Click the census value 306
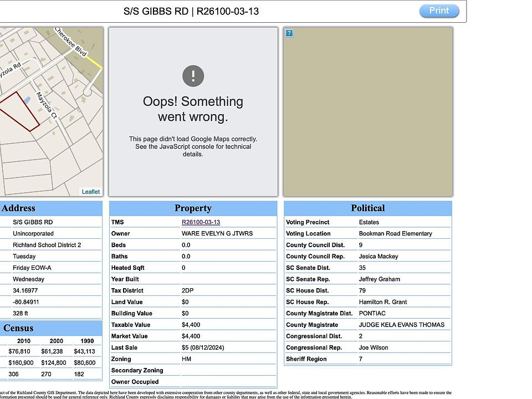Image resolution: width=532 pixels, height=399 pixels. (13, 374)
